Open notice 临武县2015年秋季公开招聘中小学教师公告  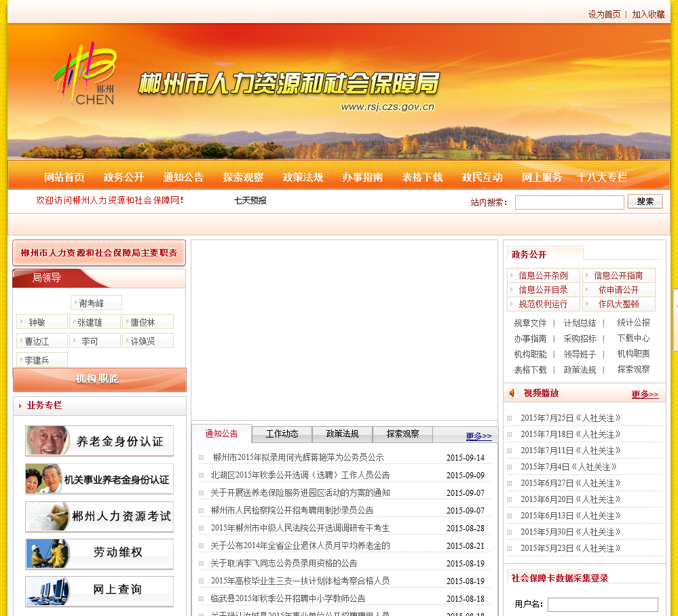point(288,599)
